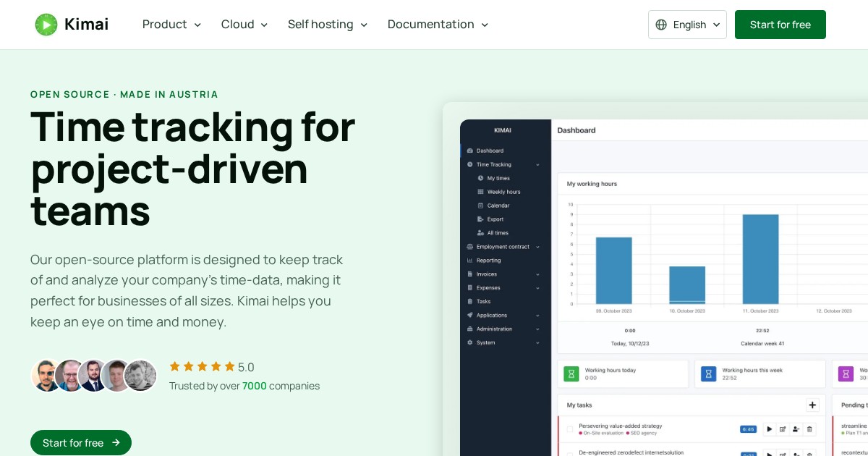Expand the Applications chevron in sidebar

(537, 316)
